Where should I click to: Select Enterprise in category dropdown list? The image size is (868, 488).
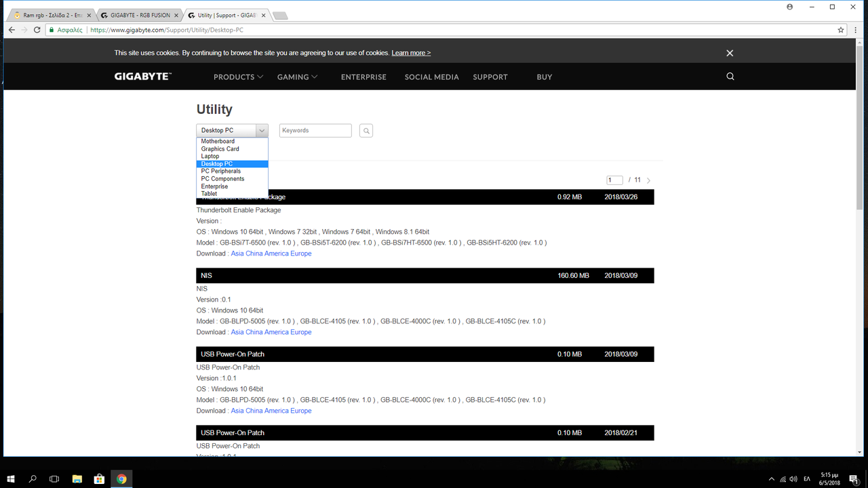232,186
